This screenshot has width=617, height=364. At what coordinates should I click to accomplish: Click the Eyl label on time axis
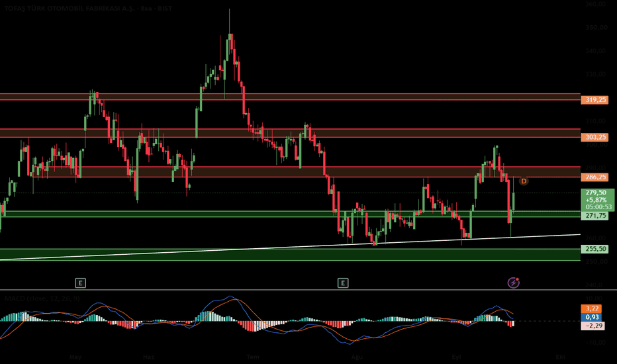456,357
